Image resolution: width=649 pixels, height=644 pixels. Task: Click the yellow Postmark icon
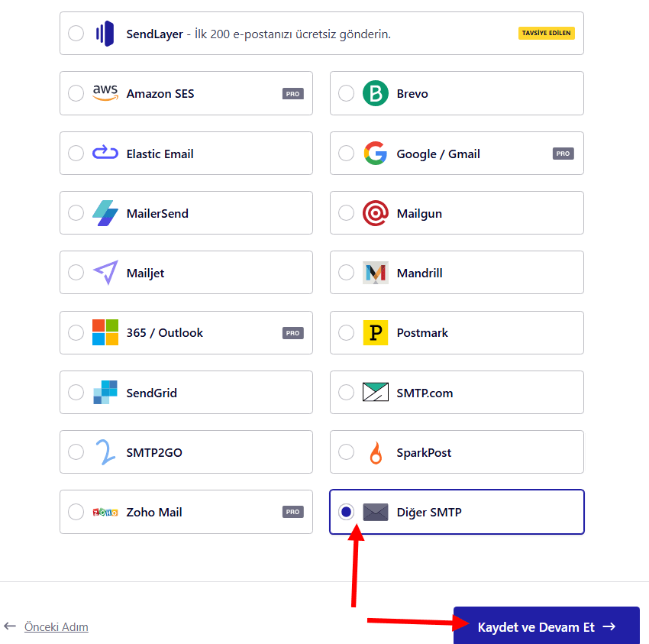tap(376, 332)
